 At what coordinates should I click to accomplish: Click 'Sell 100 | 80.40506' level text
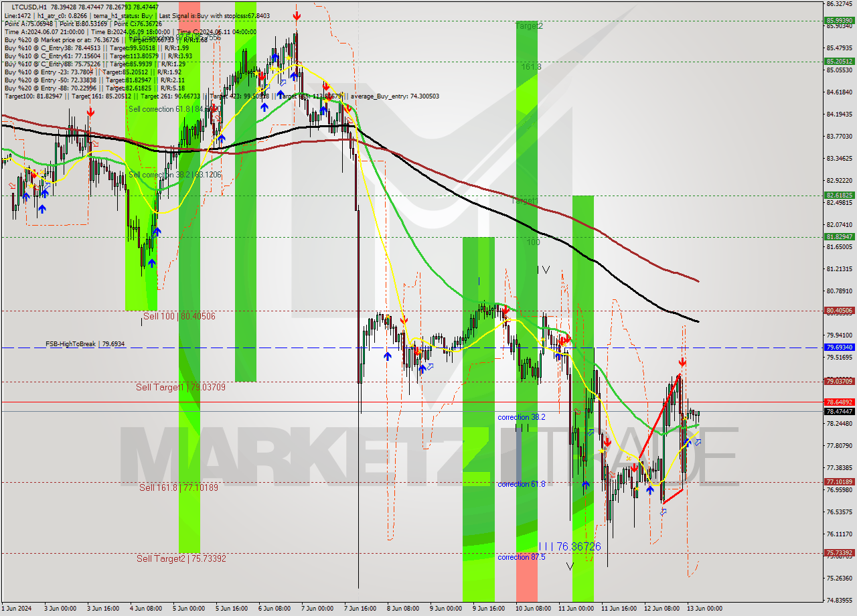[179, 316]
